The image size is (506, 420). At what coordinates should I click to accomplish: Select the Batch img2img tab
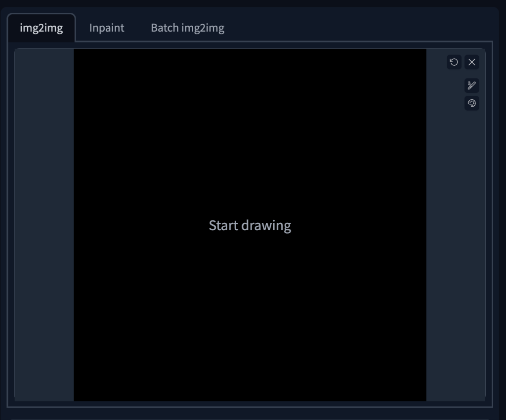tap(187, 28)
